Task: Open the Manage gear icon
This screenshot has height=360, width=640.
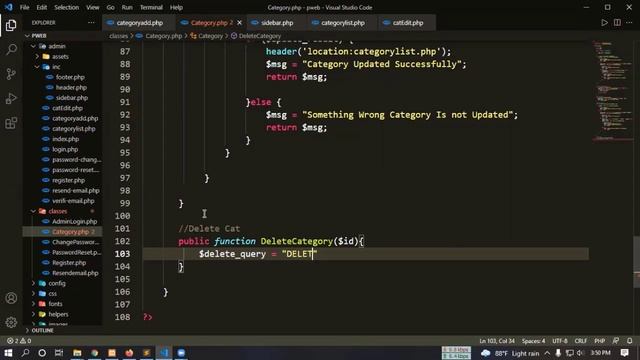Action: 11,322
